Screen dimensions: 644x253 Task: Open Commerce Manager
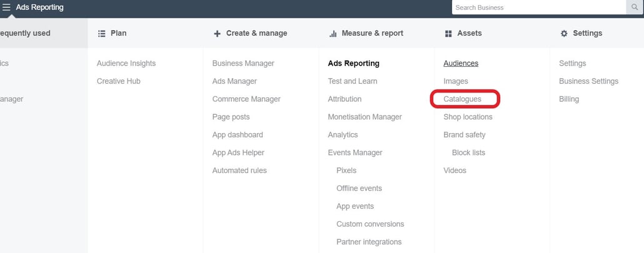tap(246, 99)
